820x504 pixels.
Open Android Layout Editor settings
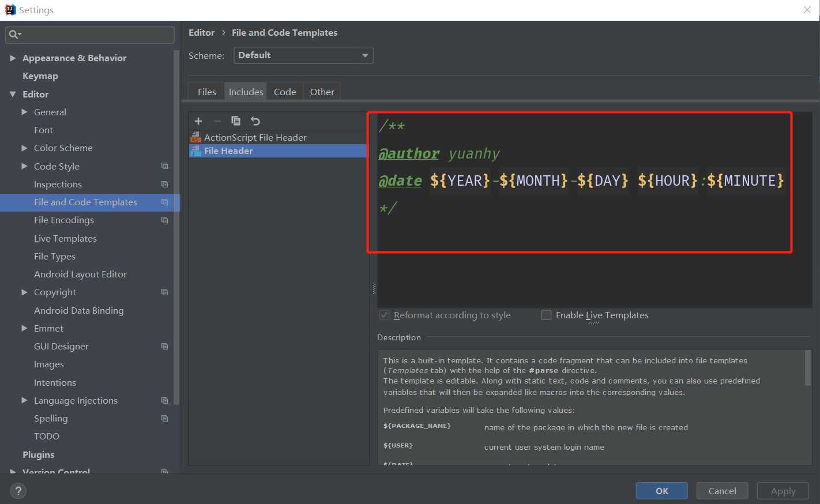(x=80, y=274)
